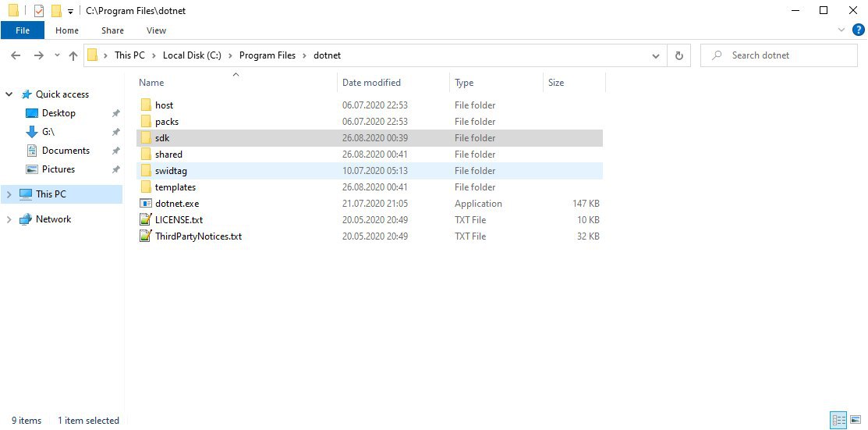Click the Search dotnet input field
Screen dimensions: 868x430
pos(779,55)
